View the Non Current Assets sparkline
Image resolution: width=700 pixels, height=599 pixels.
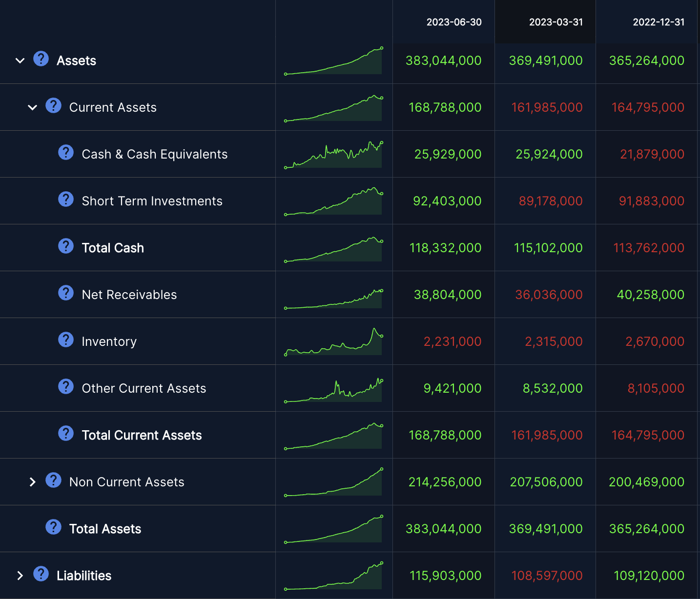[333, 482]
